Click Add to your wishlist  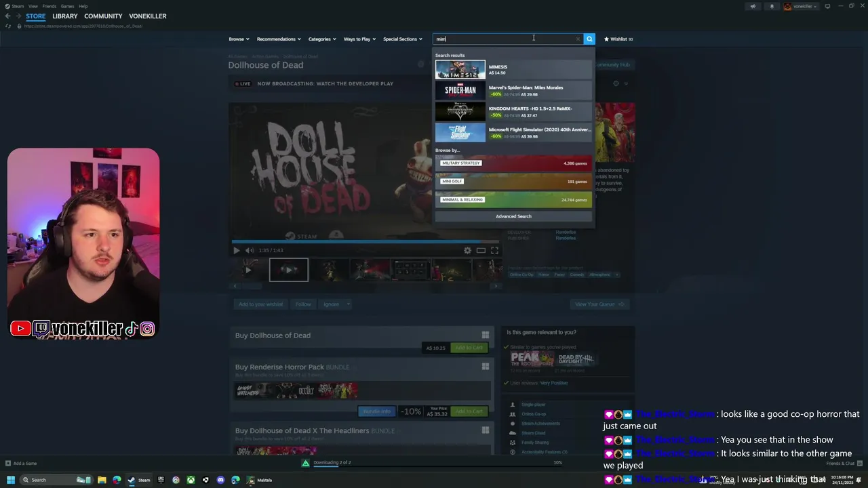(260, 304)
